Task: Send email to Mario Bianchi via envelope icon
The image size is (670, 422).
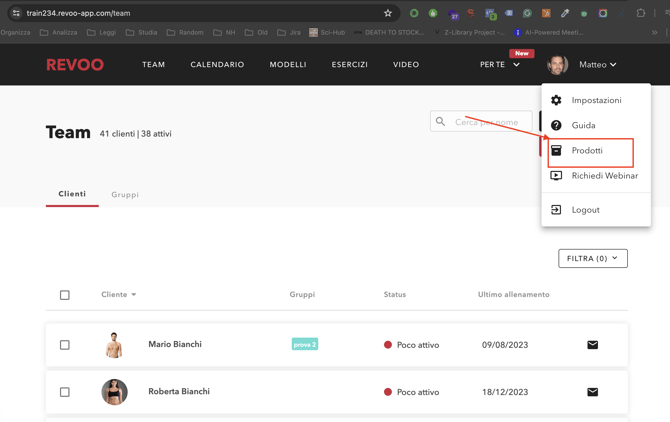Action: (592, 345)
